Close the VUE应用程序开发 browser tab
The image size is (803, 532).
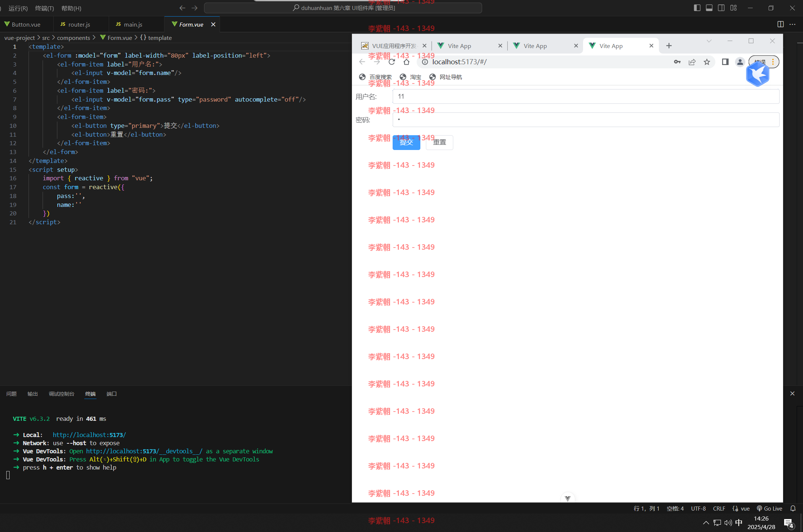[424, 46]
